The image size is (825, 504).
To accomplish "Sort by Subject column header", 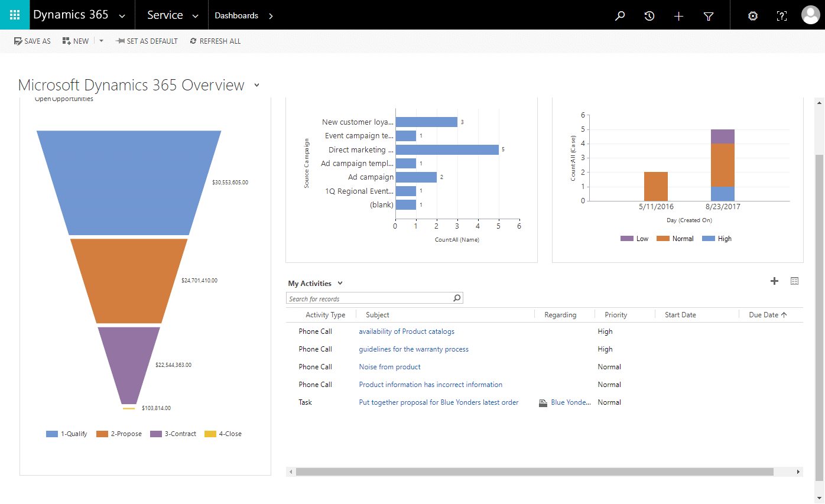I will [x=377, y=315].
